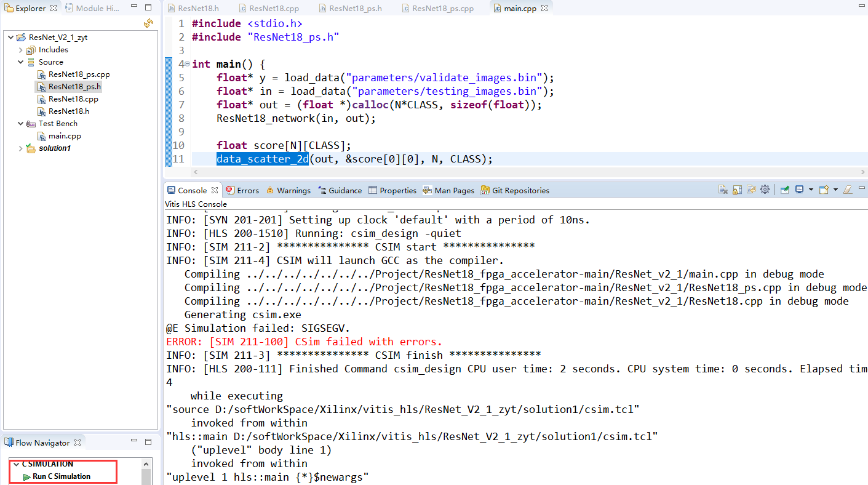
Task: Open the Guidance panel
Action: tap(340, 190)
